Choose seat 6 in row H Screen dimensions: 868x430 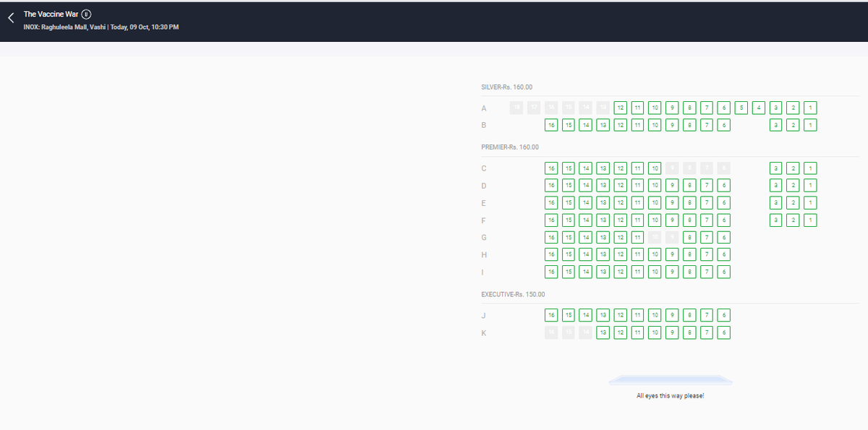tap(724, 254)
